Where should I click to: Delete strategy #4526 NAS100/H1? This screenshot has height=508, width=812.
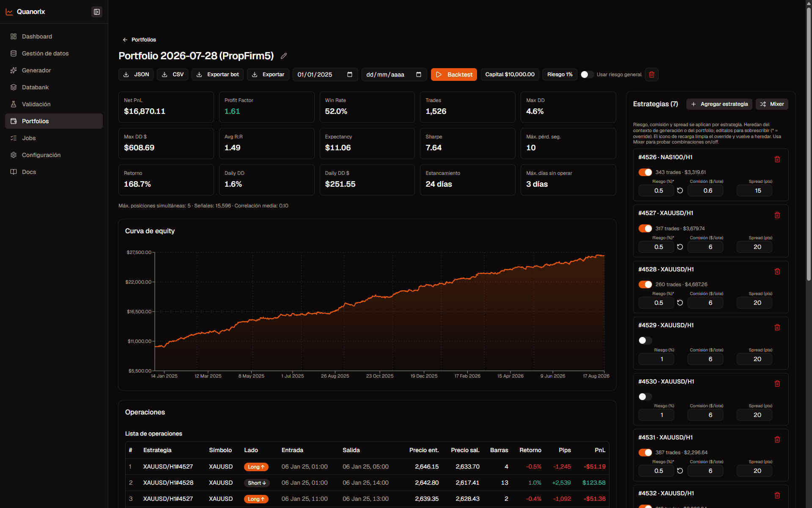(777, 159)
